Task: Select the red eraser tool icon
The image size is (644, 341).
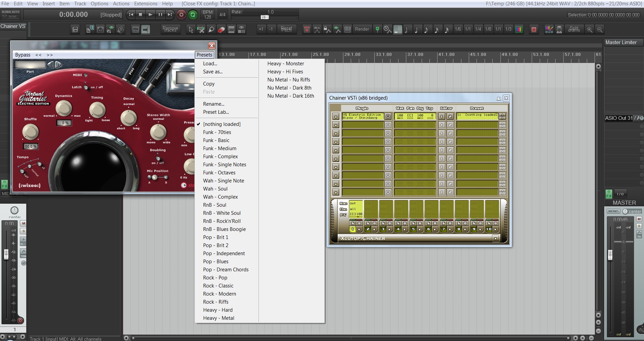Action: pyautogui.click(x=221, y=30)
